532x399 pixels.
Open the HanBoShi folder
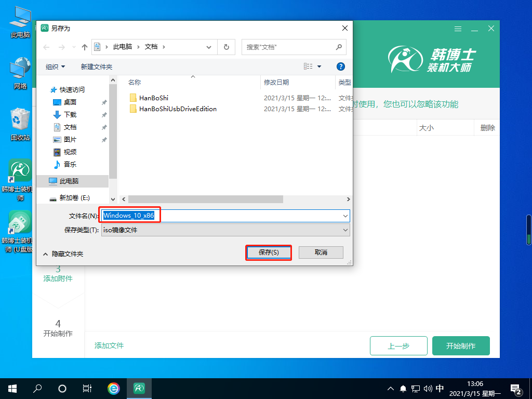click(x=154, y=98)
